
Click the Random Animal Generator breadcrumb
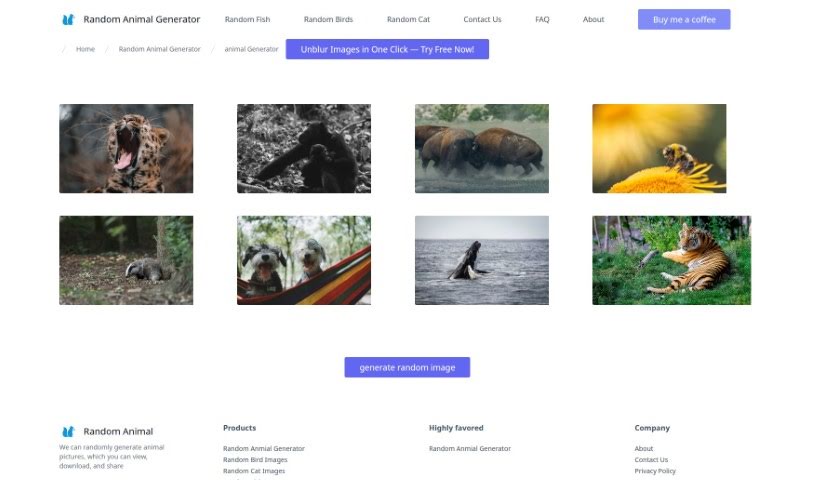point(159,49)
